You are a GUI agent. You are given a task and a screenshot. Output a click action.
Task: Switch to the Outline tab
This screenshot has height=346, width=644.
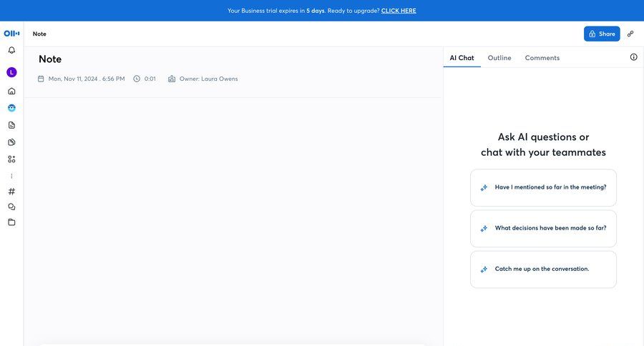pyautogui.click(x=499, y=58)
